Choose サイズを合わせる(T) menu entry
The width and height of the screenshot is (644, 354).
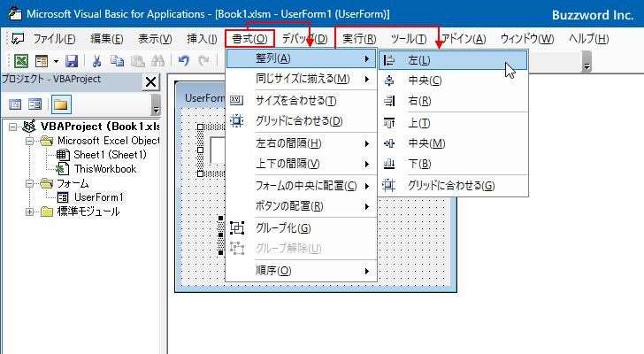(301, 101)
